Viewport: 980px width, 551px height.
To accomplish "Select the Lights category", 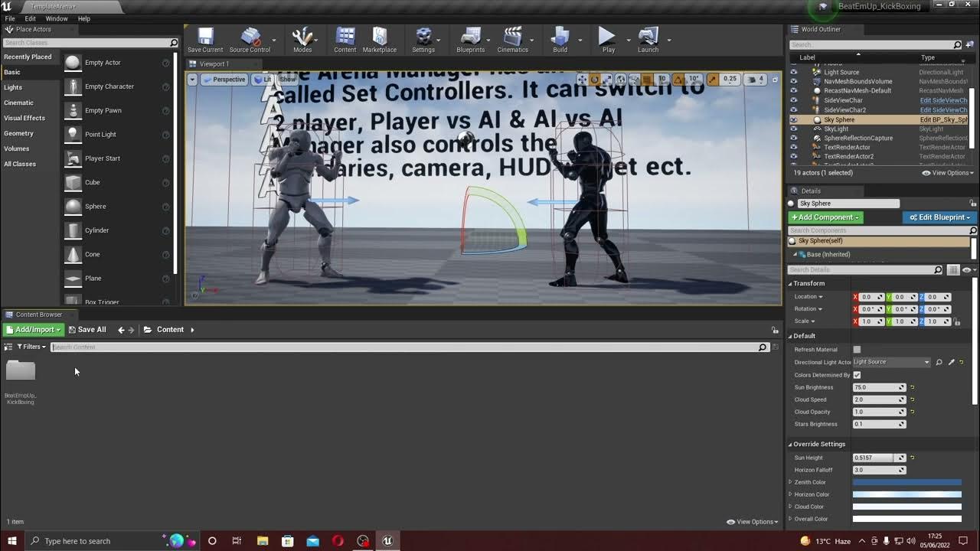I will click(x=13, y=87).
